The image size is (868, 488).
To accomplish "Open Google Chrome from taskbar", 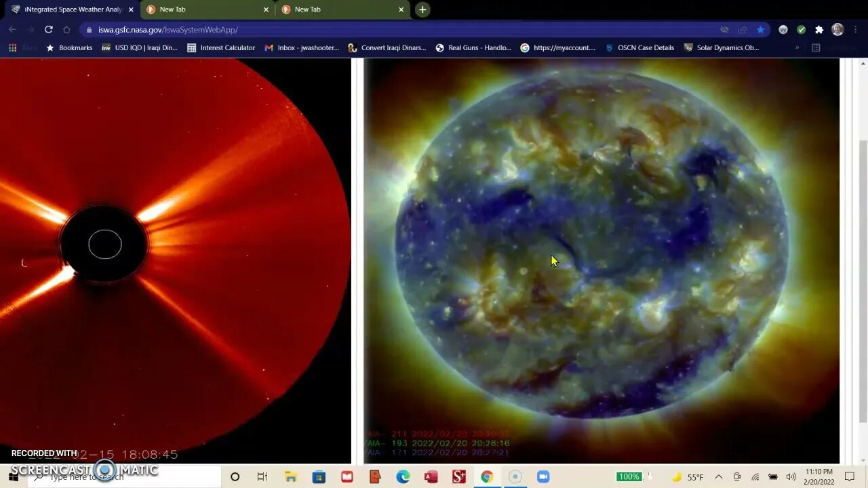I will pos(487,476).
